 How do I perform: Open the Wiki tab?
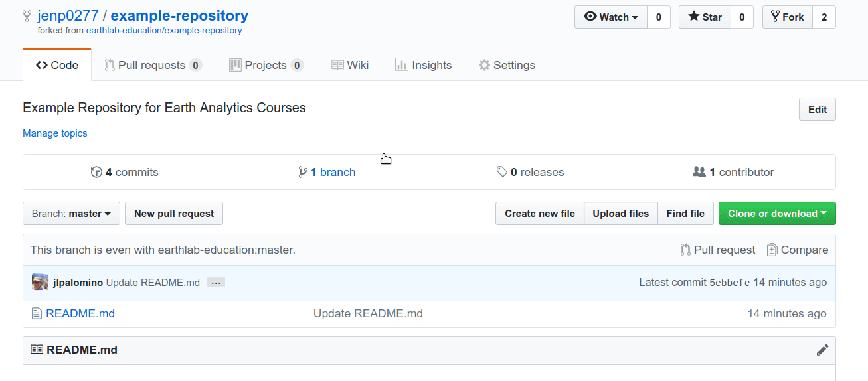coord(350,65)
